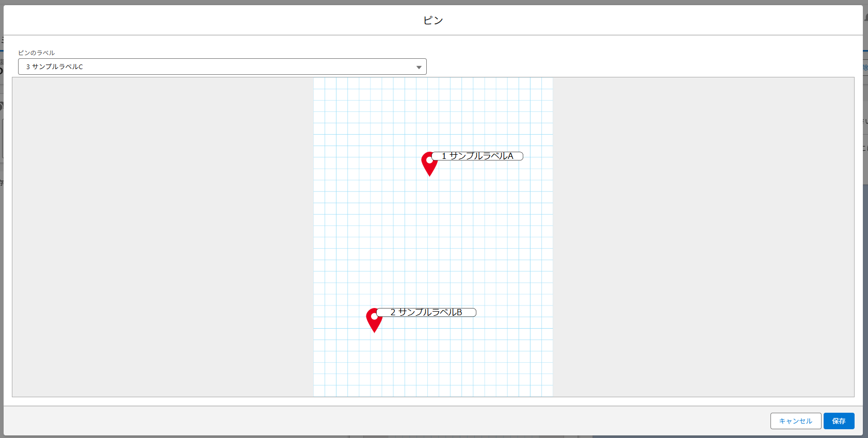Open the ピンのラベル dropdown arrow

pyautogui.click(x=419, y=67)
